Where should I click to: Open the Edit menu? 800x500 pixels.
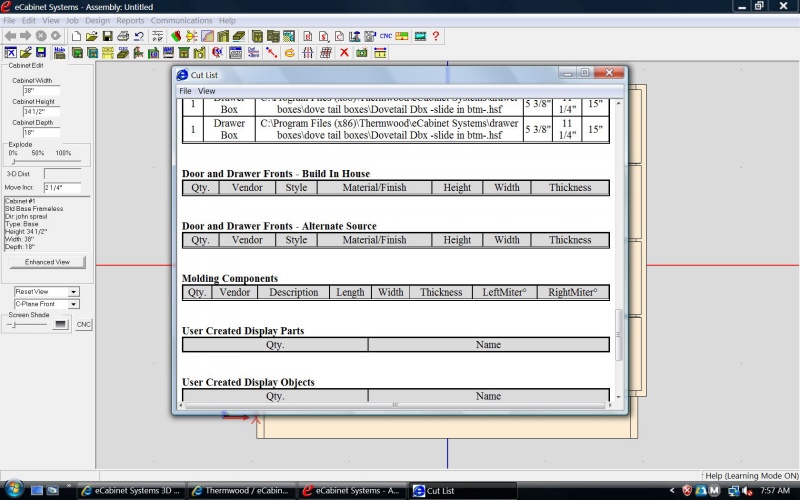click(29, 20)
